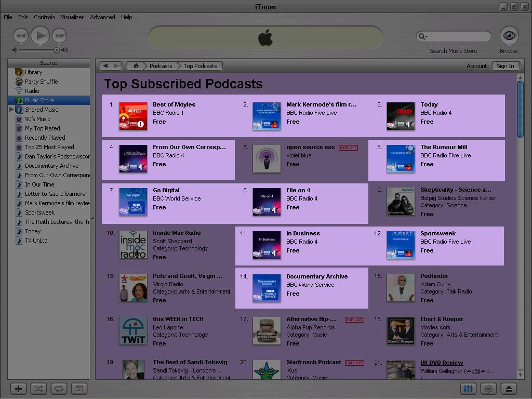
Task: Open Top 25 Most Played playlist
Action: point(49,147)
